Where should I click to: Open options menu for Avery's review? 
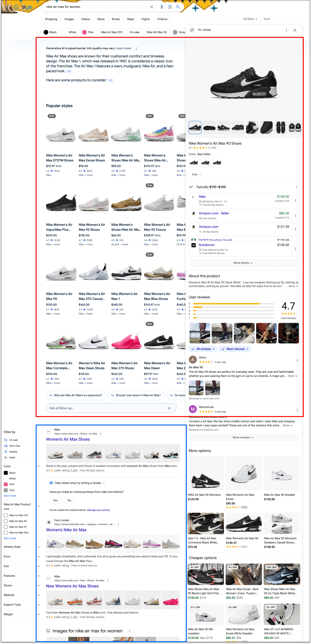[x=297, y=360]
